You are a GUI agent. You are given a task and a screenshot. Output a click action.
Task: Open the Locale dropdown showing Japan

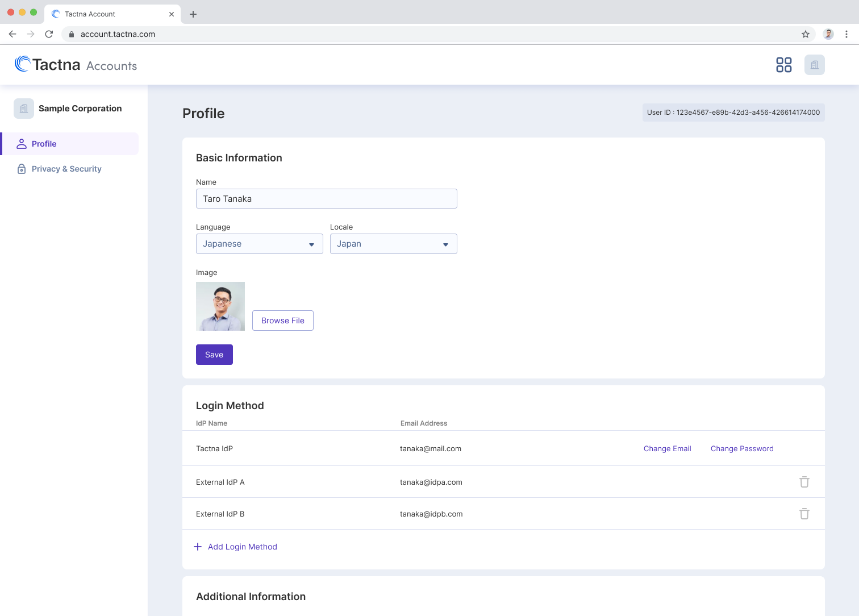tap(393, 244)
